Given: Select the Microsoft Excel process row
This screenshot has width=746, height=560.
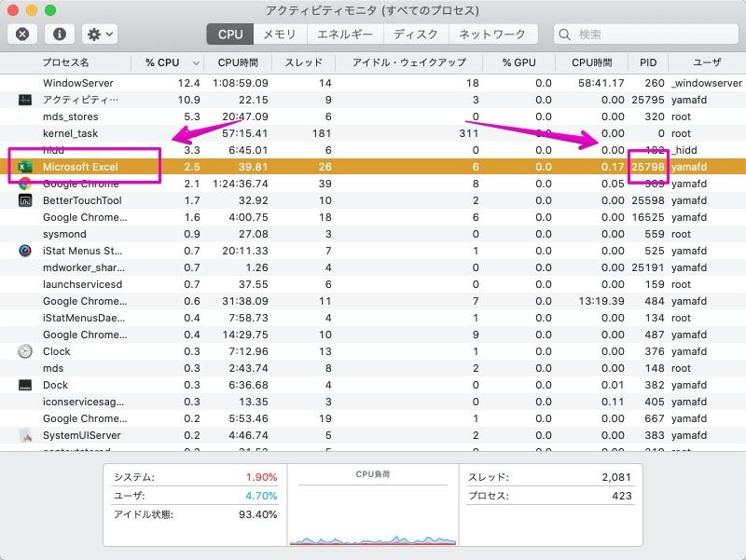Looking at the screenshot, I should [373, 167].
